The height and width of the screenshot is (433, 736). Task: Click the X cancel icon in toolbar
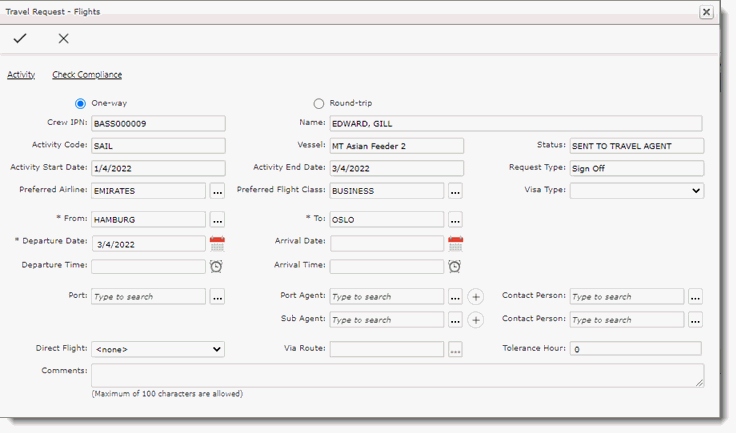click(x=63, y=38)
